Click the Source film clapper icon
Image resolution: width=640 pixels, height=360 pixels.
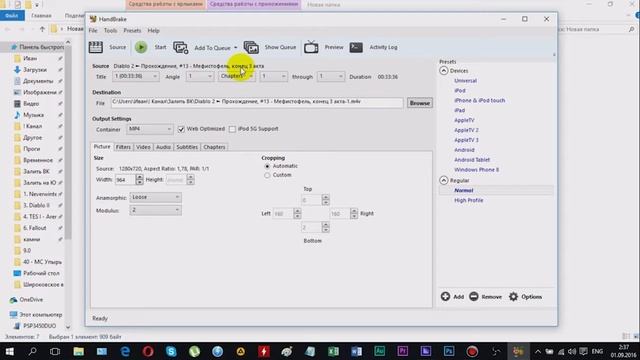pos(96,47)
